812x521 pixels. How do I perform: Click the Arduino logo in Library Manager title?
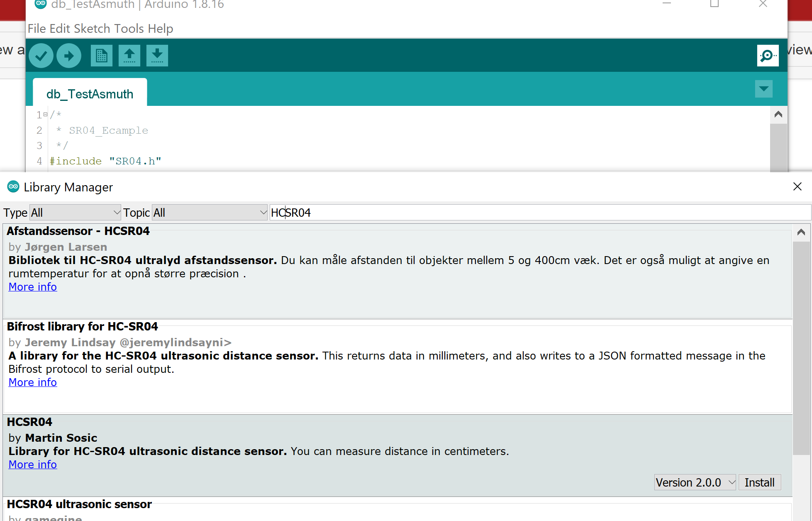13,187
